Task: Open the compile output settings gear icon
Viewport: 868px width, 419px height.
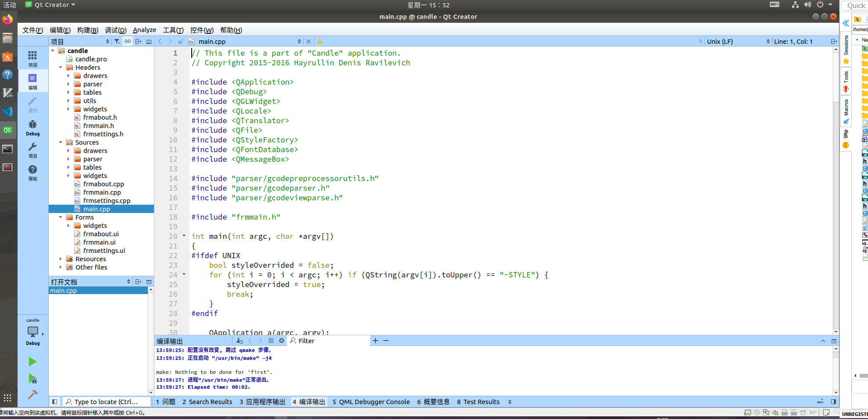Action: (281, 341)
